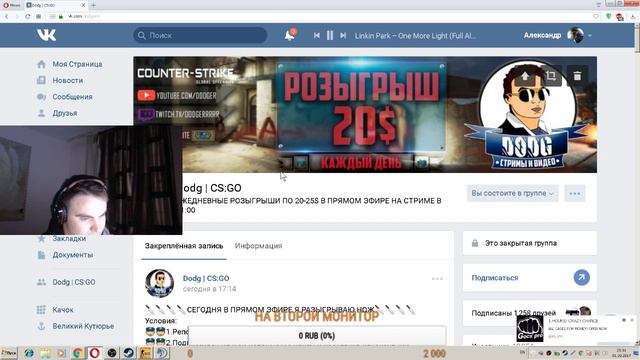
Task: Open the Подписаны 1 258 друзей list
Action: tap(513, 313)
